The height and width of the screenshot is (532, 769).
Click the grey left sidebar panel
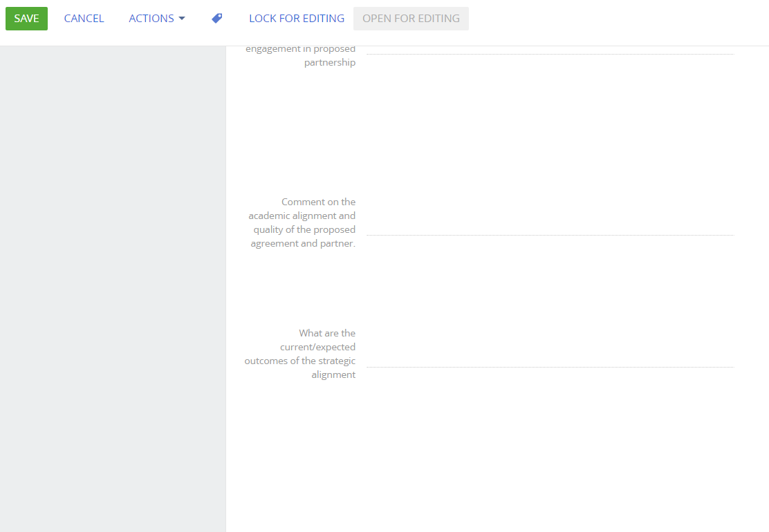coord(112,276)
